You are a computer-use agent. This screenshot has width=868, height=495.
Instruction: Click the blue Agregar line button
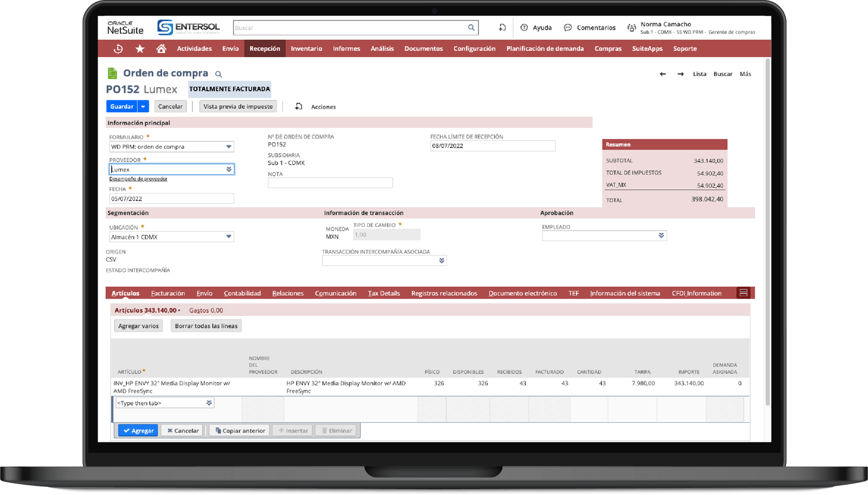(x=138, y=430)
